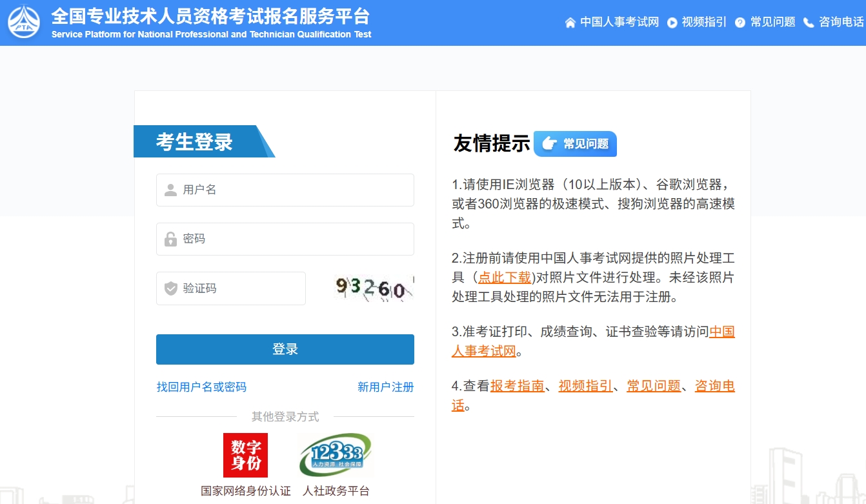Click the question mark icon beside 常见问题
This screenshot has width=866, height=504.
[740, 23]
